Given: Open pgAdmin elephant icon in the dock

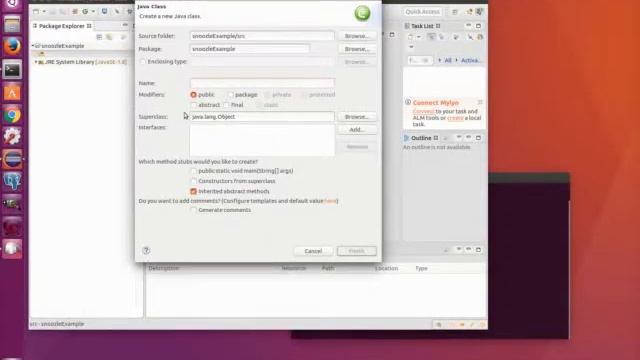Looking at the screenshot, I should (x=12, y=181).
